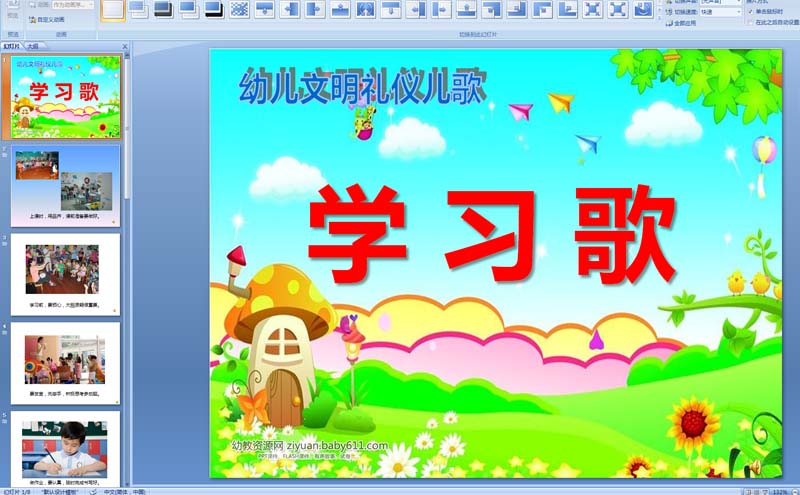Close the slide thumbnail pane
800x495 pixels.
125,46
